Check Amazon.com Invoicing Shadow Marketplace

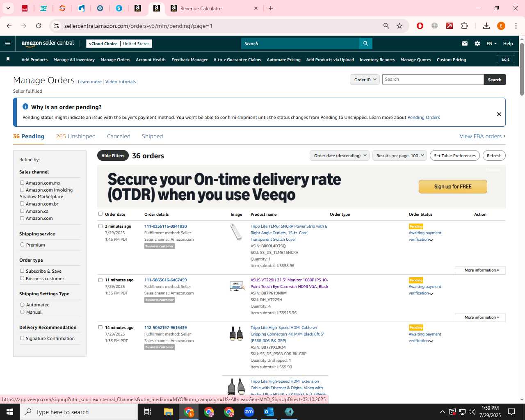click(22, 190)
